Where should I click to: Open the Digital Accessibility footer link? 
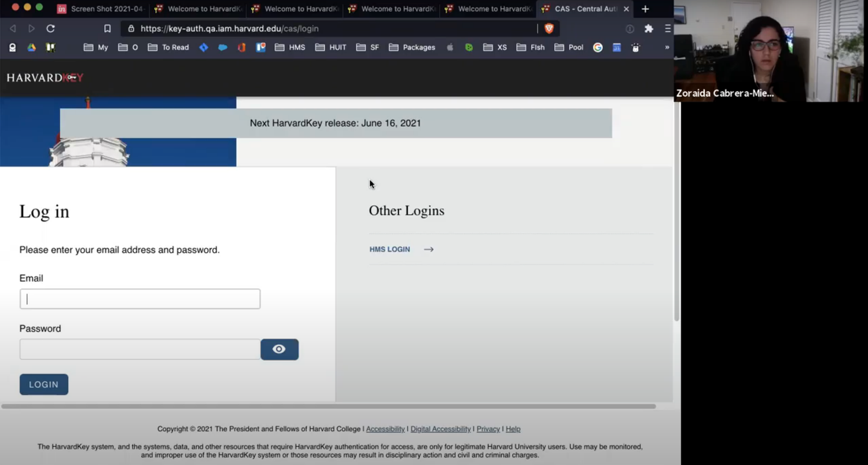click(440, 429)
